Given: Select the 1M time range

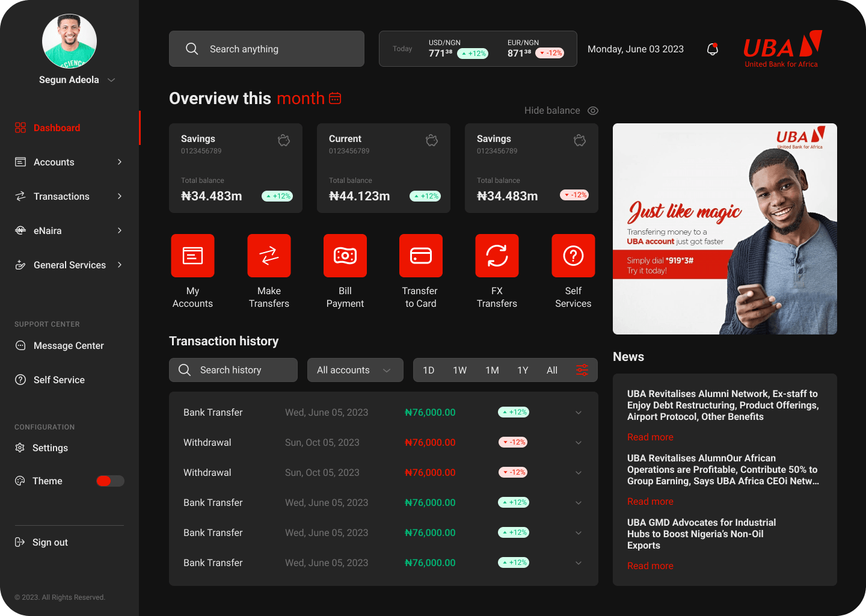Looking at the screenshot, I should pyautogui.click(x=493, y=370).
